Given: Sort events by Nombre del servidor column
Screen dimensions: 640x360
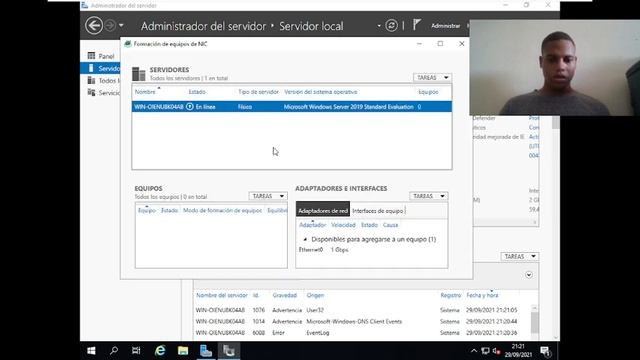Looking at the screenshot, I should (x=222, y=295).
